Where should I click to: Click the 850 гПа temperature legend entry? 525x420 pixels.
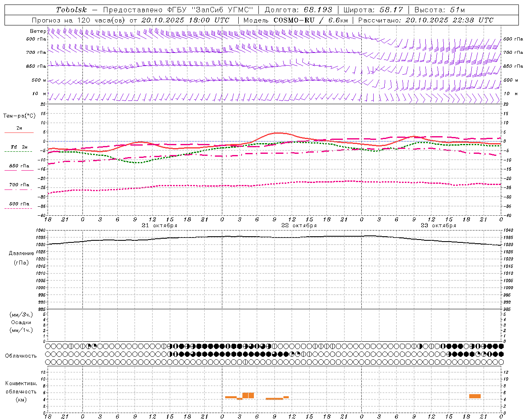19,167
